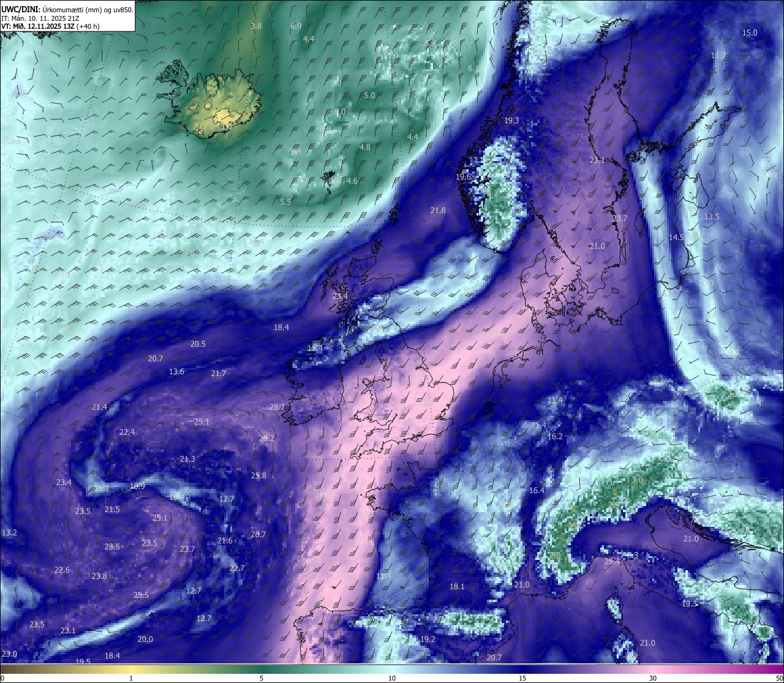The image size is (784, 683).
Task: Click the 22.7 value label
Action: 236,568
